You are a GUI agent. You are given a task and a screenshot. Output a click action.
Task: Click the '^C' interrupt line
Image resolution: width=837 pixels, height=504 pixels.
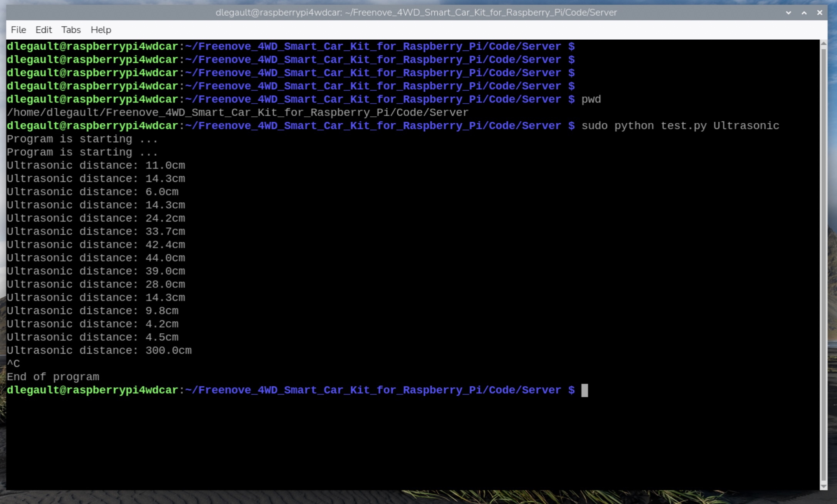[x=13, y=364]
